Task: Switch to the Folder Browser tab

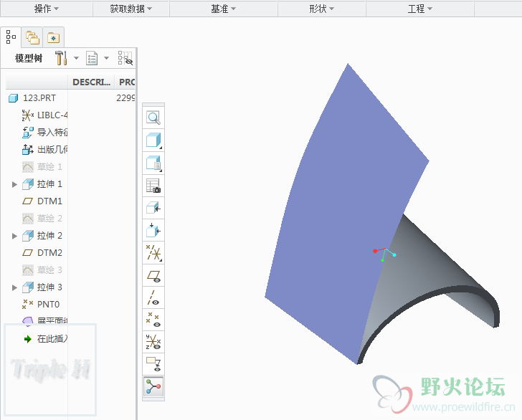Action: tap(32, 37)
